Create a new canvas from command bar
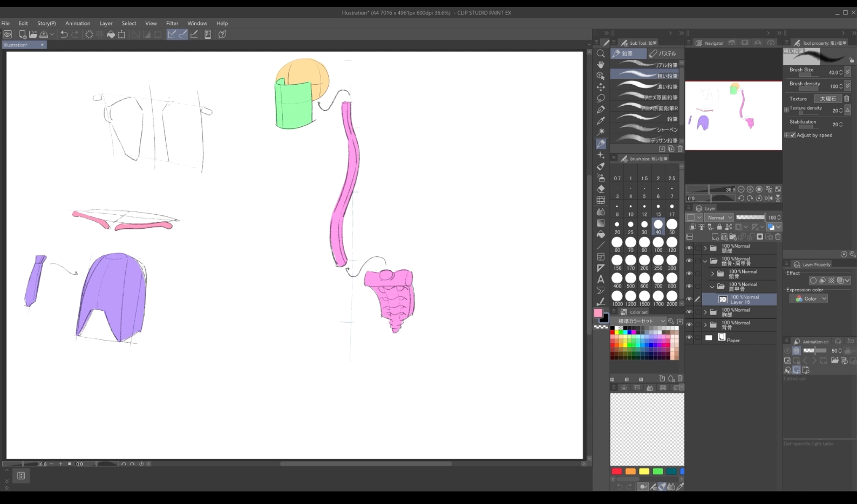Screen dimensions: 857x504 pyautogui.click(x=22, y=35)
